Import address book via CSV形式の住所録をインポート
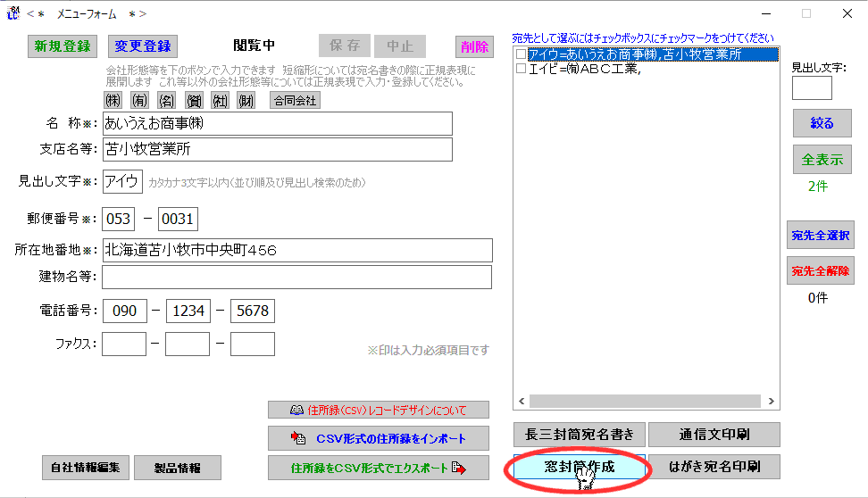868x498 pixels. pos(379,438)
